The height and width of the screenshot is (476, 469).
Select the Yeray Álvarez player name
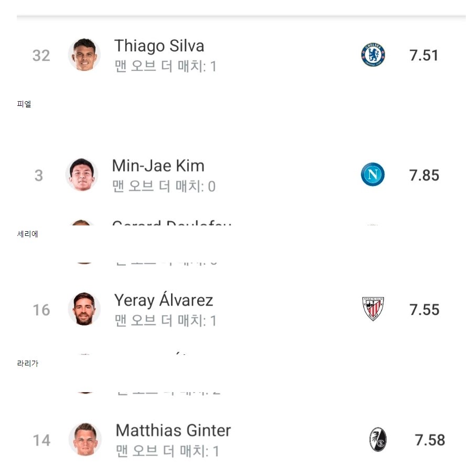tap(164, 300)
